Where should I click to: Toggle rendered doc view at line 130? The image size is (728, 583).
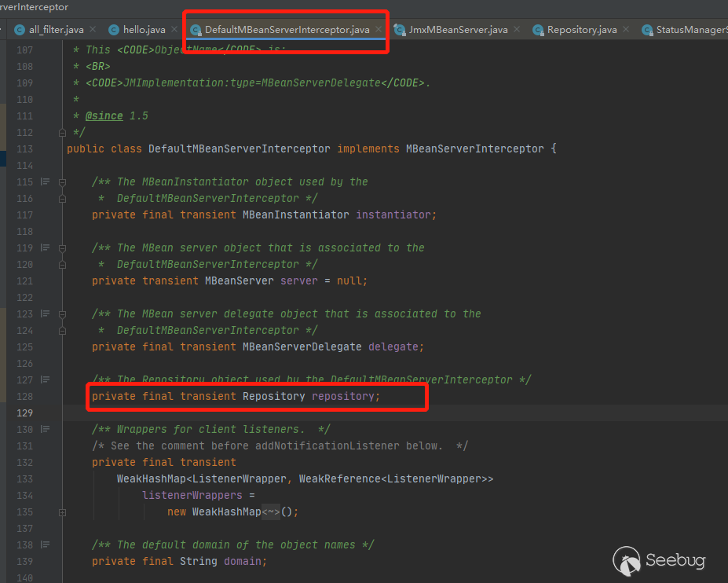pyautogui.click(x=45, y=429)
